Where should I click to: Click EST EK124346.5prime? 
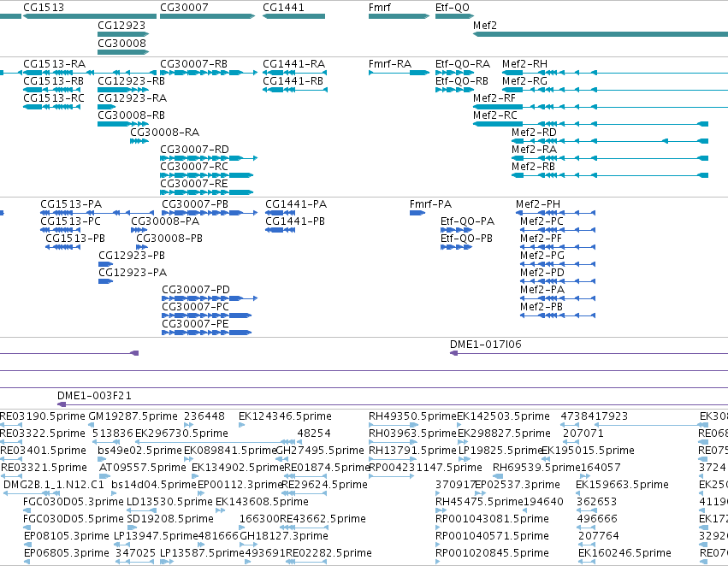[285, 416]
